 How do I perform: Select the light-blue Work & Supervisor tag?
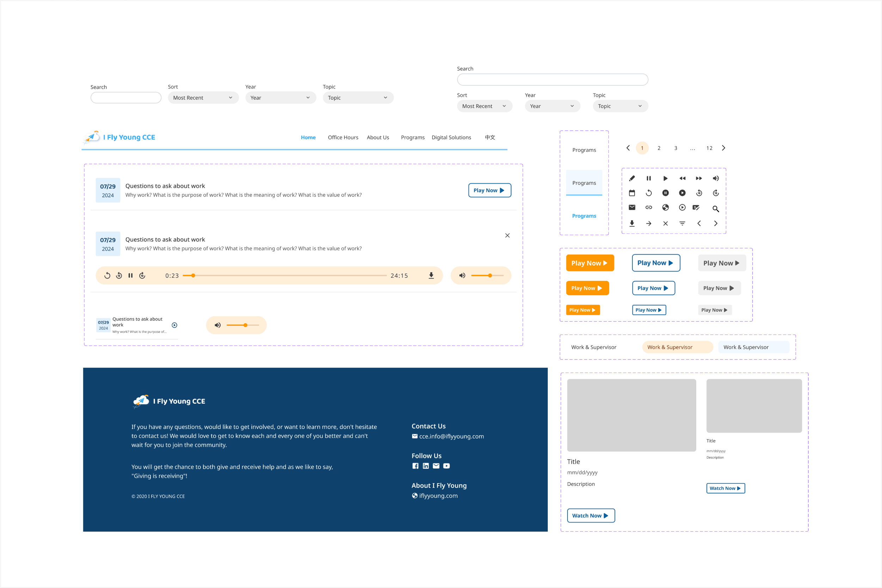[754, 347]
